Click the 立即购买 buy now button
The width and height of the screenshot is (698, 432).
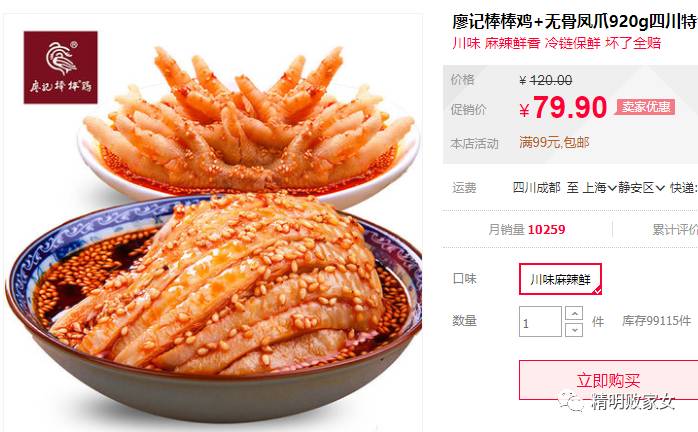[x=608, y=380]
